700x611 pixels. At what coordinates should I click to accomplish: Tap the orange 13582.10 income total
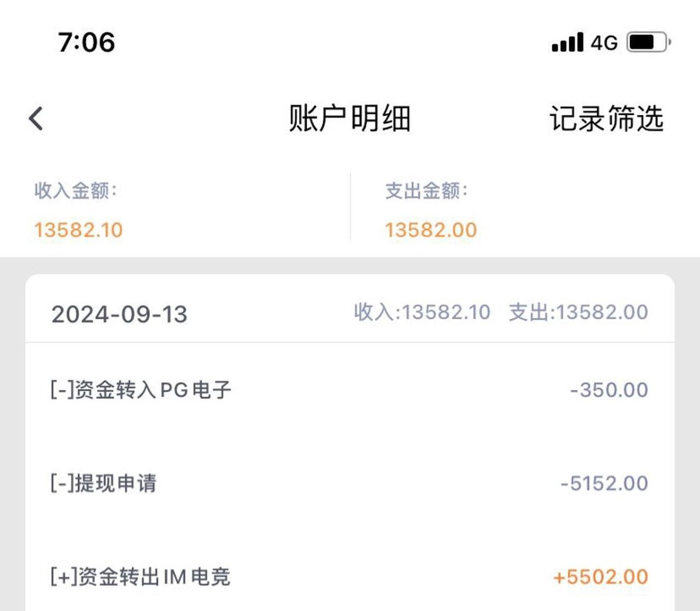pos(78,230)
